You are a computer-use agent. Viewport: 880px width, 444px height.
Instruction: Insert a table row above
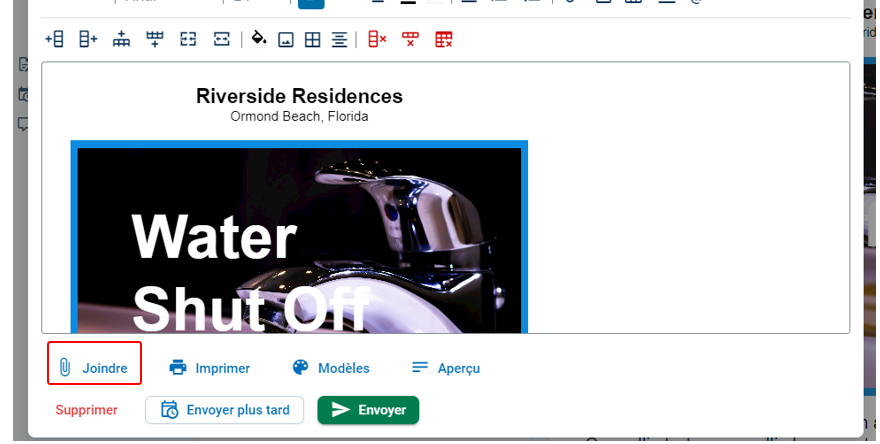click(x=121, y=39)
